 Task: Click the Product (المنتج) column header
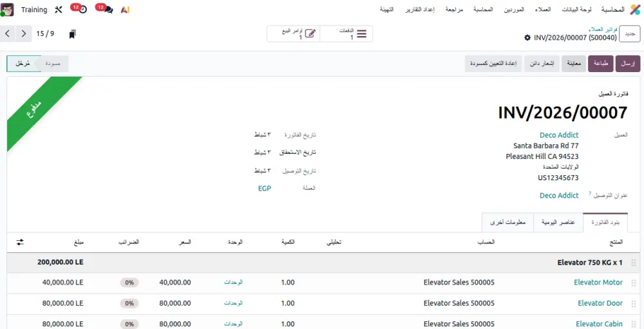coord(616,242)
